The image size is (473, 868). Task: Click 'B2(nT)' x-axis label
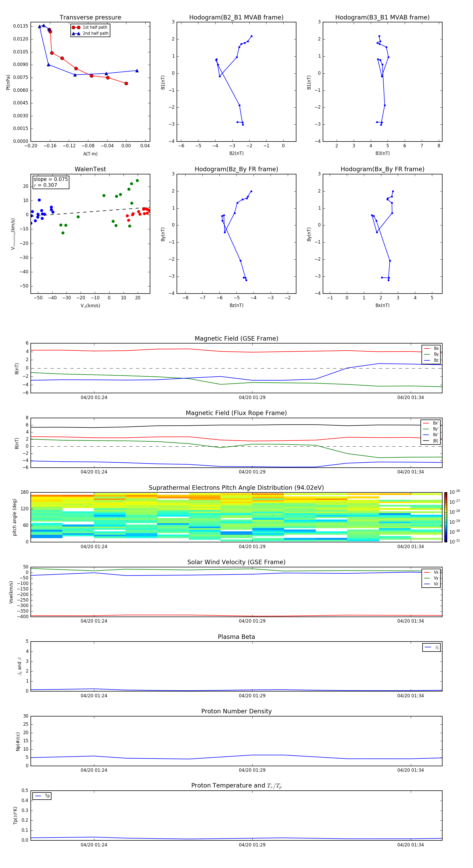coord(236,153)
